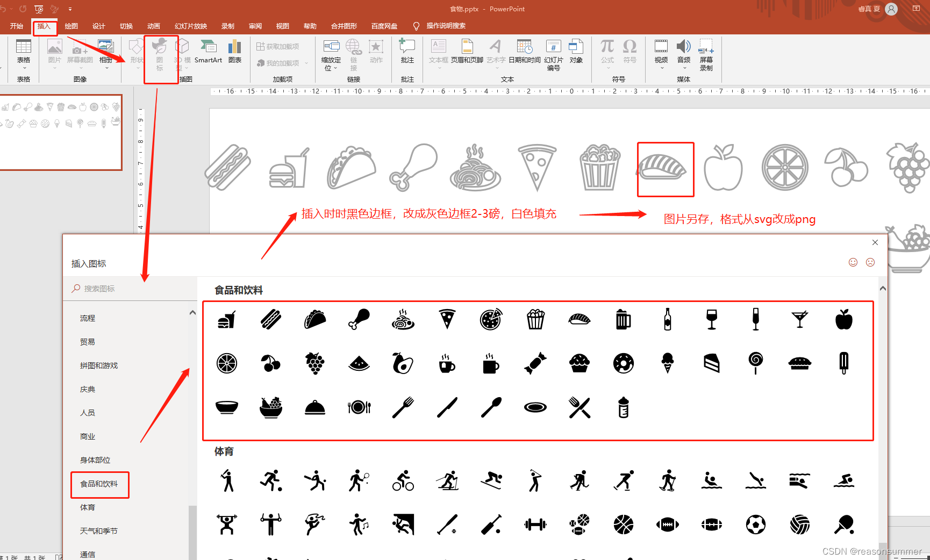
Task: Open the 幻灯片放映 tab
Action: tap(191, 26)
